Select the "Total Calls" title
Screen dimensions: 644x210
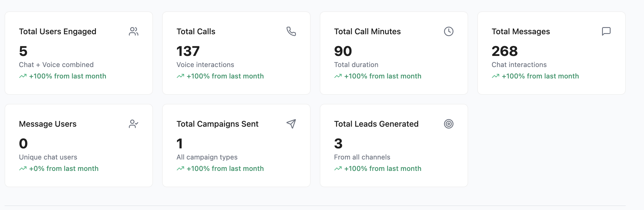point(196,31)
